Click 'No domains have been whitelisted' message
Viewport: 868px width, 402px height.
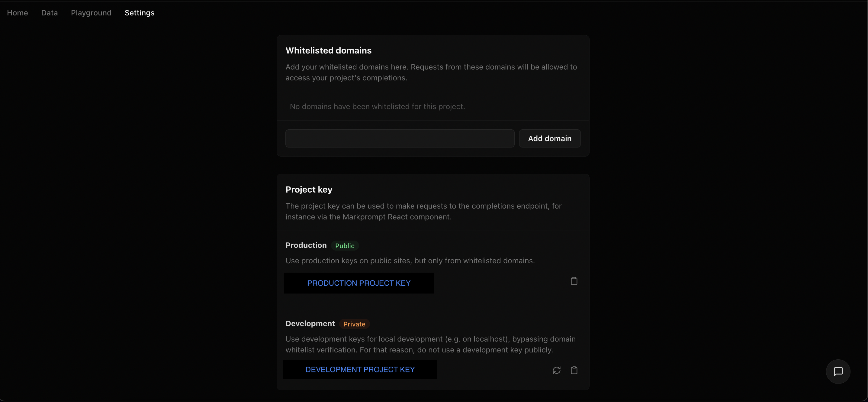coord(378,107)
